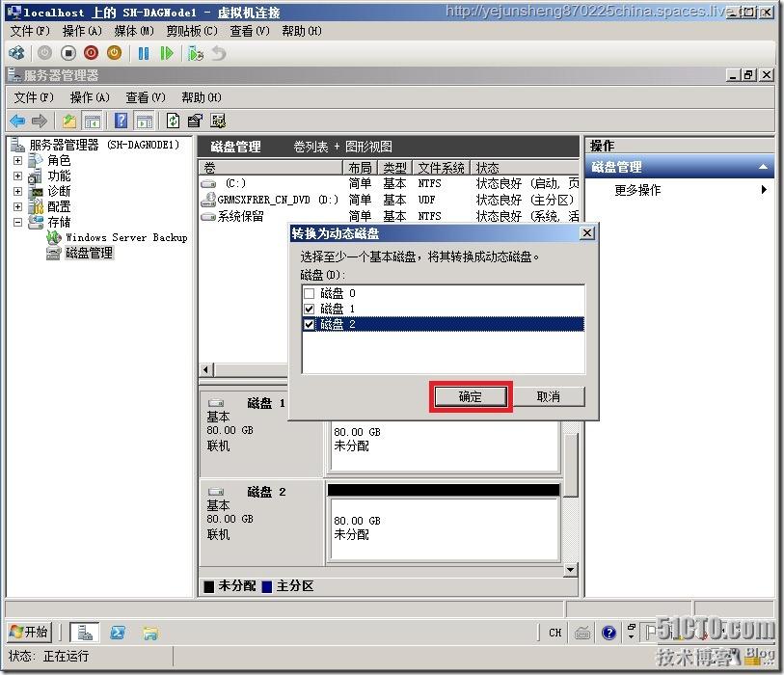
Task: Power off the virtual machine
Action: (x=91, y=54)
